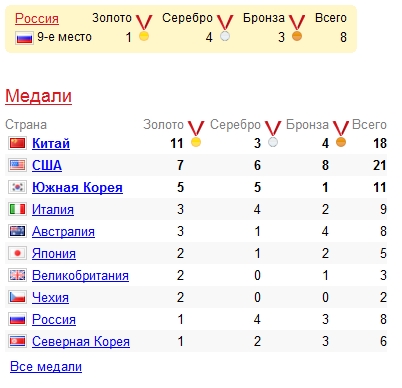The image size is (402, 388).
Task: Open the Южная Корея country link
Action: (77, 187)
